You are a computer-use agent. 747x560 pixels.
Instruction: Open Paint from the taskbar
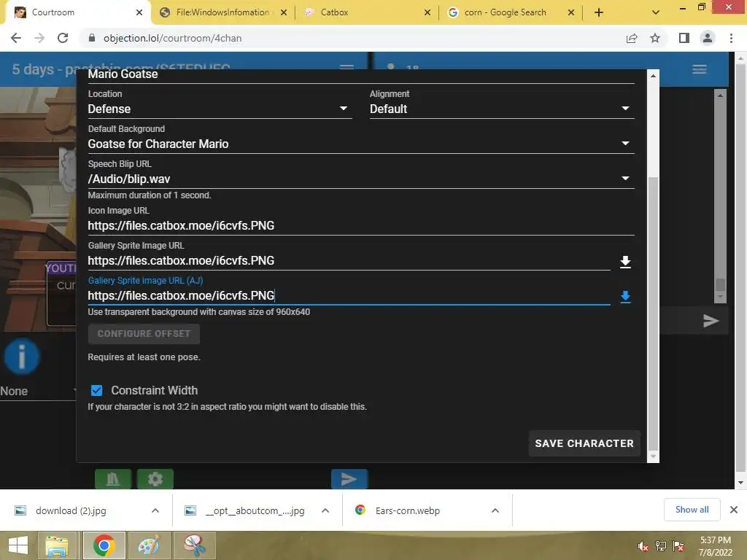point(149,545)
